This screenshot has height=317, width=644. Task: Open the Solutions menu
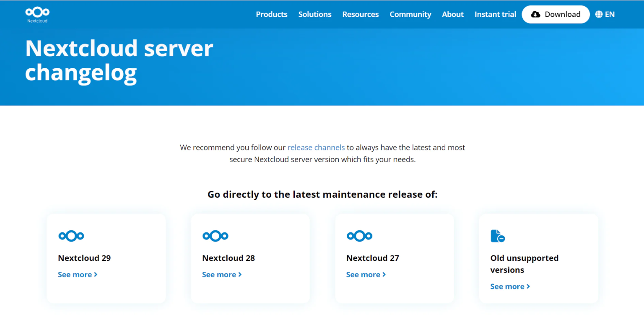click(x=315, y=14)
